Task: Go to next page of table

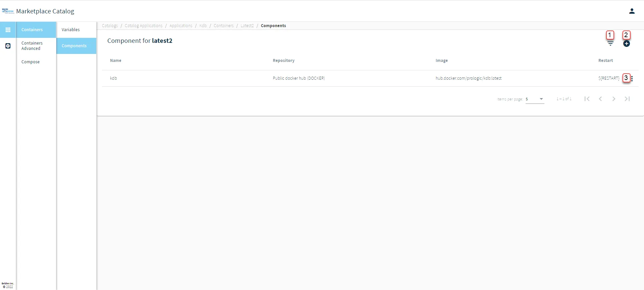Action: [x=614, y=99]
